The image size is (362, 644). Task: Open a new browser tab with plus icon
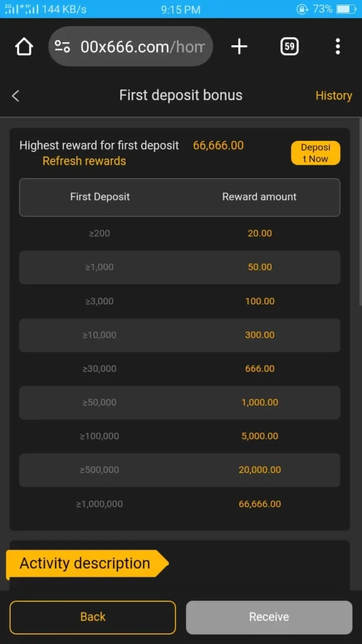click(x=239, y=46)
